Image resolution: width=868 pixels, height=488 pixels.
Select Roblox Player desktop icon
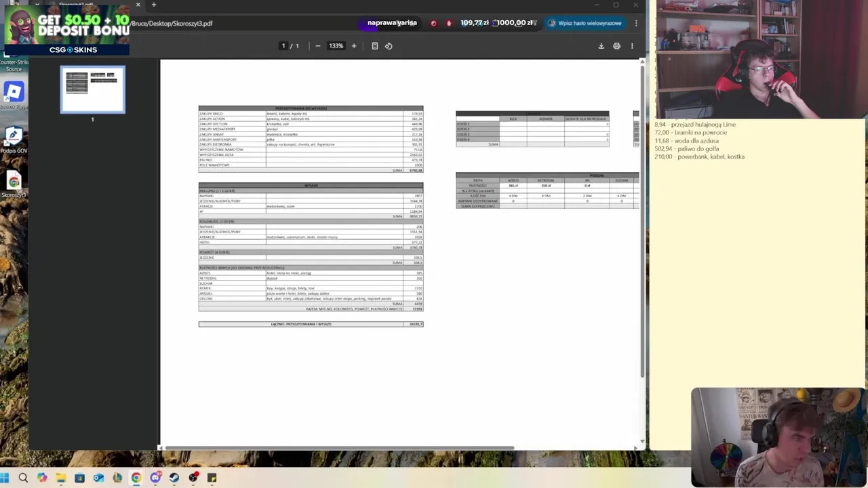[14, 96]
